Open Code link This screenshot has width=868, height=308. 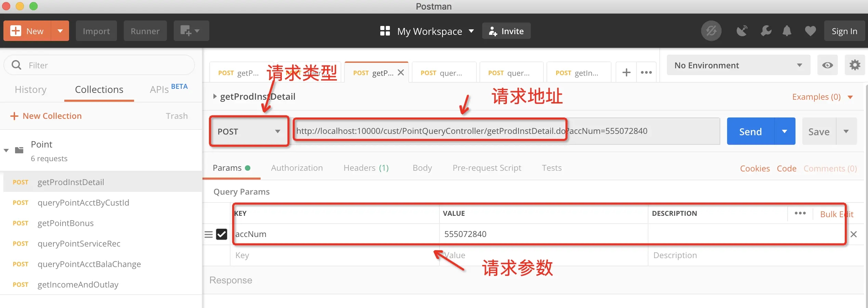click(x=787, y=168)
